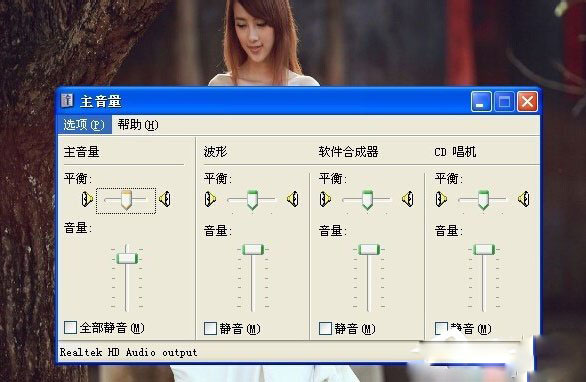The height and width of the screenshot is (382, 586).
Task: Mute 波形 with its 静音 checkbox
Action: pyautogui.click(x=210, y=329)
